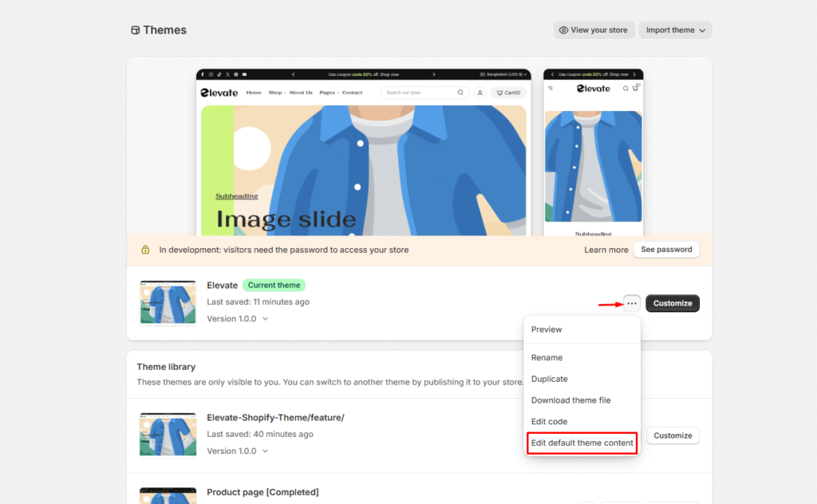Click the Theme library heading

pos(166,367)
